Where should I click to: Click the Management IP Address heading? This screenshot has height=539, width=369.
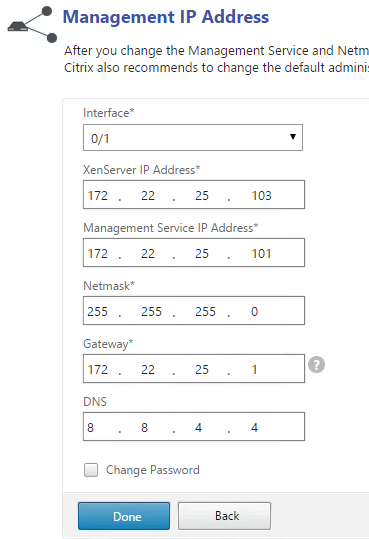coord(166,17)
